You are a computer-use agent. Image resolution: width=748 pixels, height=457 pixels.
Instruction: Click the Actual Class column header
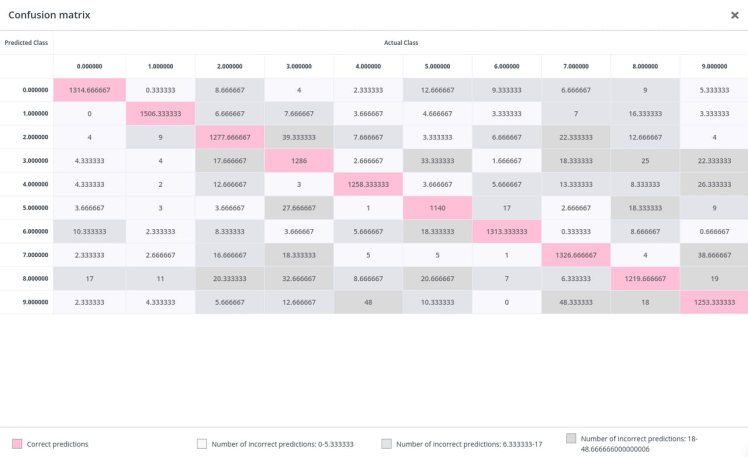click(400, 43)
